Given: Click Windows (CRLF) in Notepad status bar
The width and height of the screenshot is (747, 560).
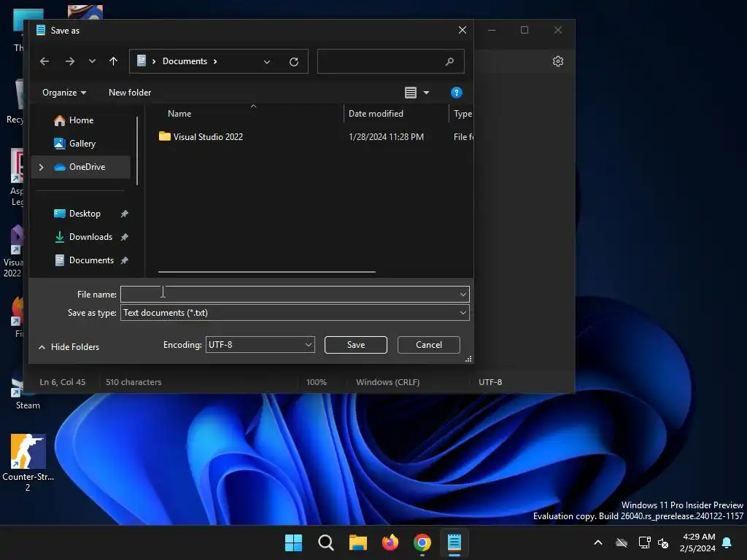Looking at the screenshot, I should click(x=388, y=382).
